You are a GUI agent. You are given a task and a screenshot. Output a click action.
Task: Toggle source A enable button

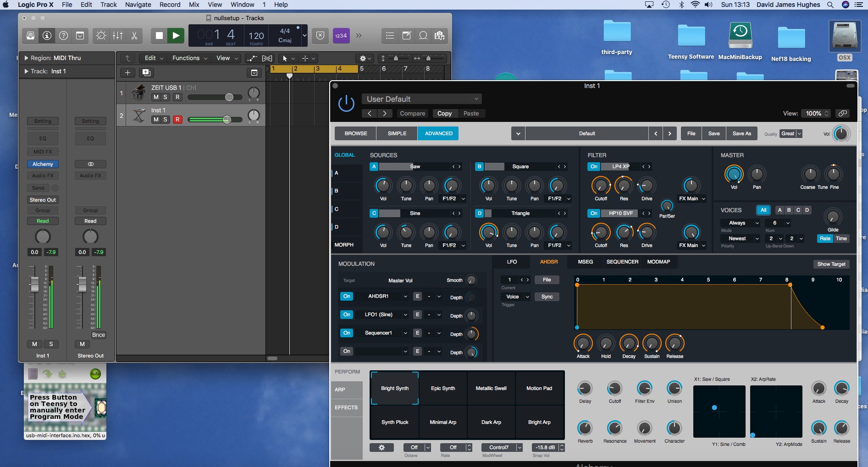[x=374, y=166]
